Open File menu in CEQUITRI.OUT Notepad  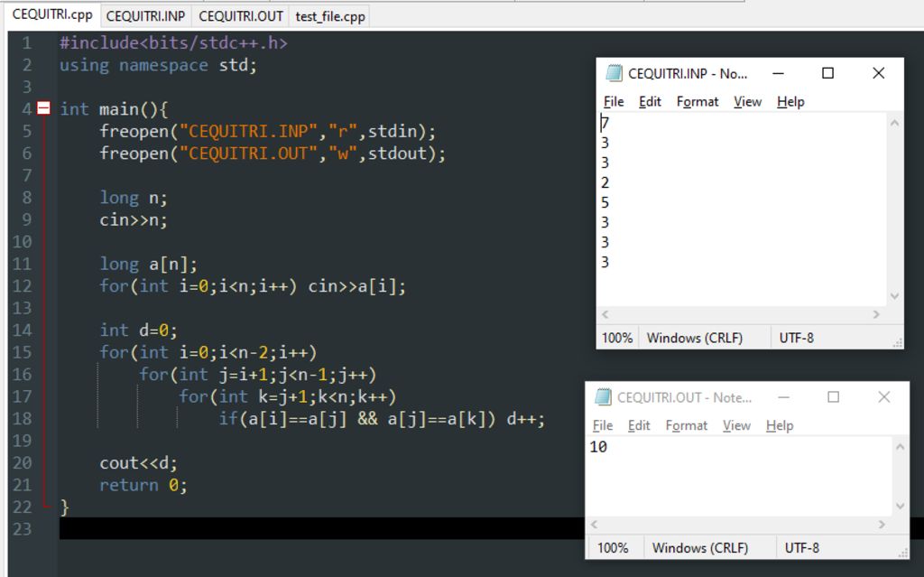point(602,425)
